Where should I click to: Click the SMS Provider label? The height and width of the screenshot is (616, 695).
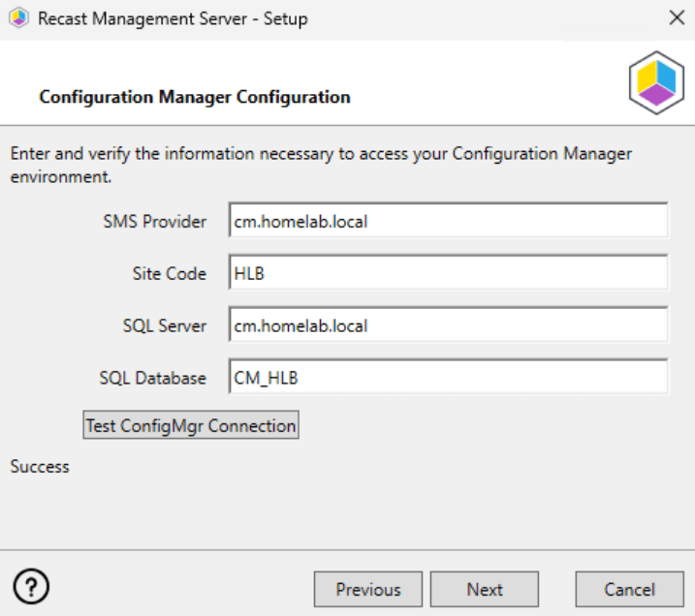[155, 222]
